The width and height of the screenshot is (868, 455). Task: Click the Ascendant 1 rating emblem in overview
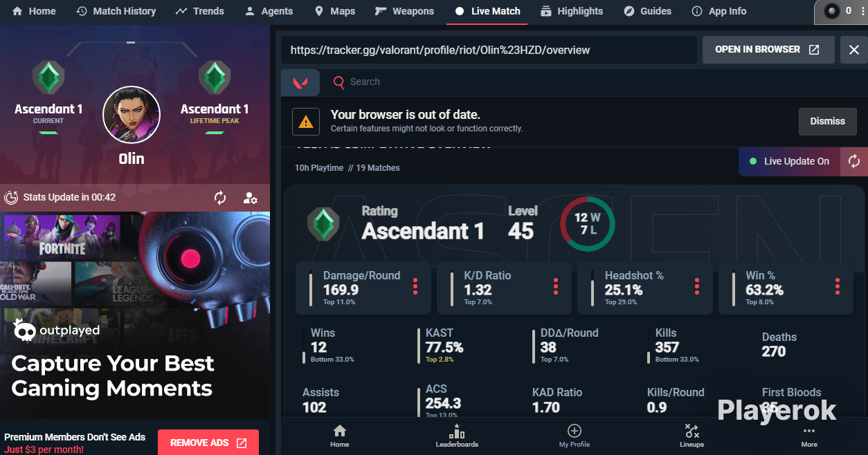click(323, 223)
